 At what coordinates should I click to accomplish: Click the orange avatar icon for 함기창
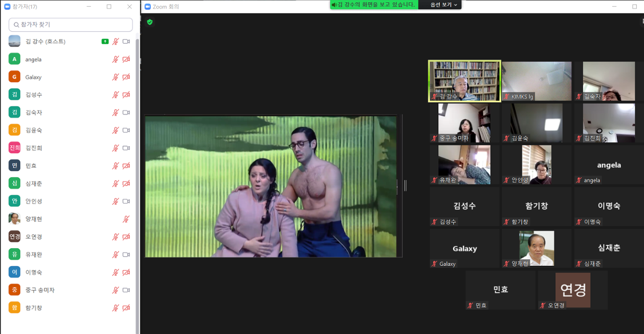click(x=14, y=308)
